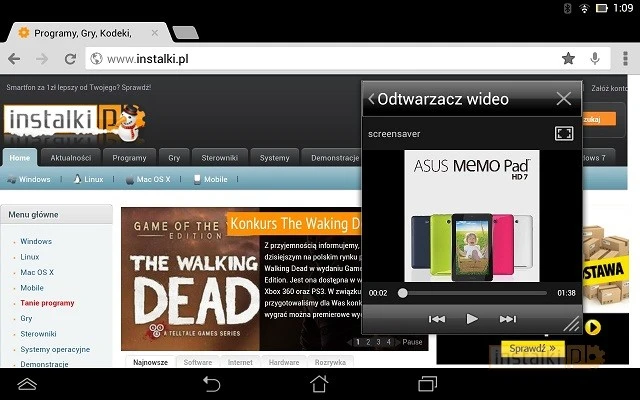Screen dimensions: 640x400
Task: Open the floating apps up-arrow drawer
Action: tap(27, 384)
